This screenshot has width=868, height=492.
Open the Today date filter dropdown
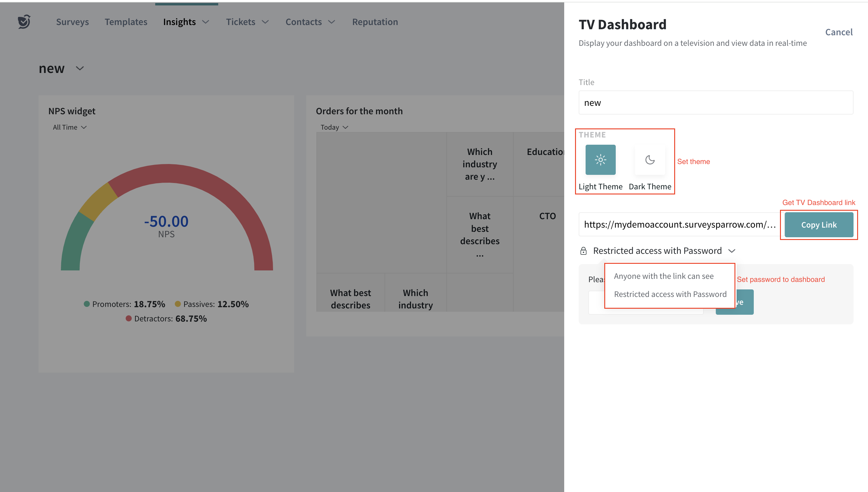point(334,128)
